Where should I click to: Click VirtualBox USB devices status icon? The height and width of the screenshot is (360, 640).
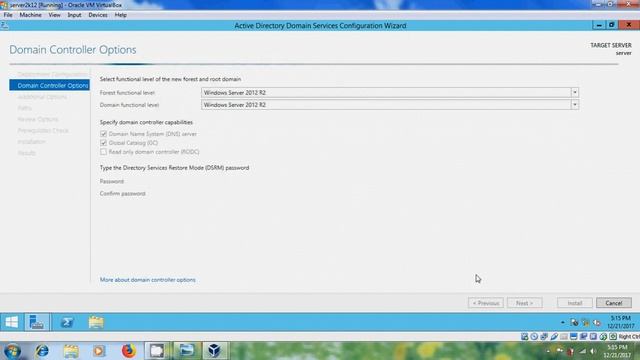pyautogui.click(x=554, y=337)
